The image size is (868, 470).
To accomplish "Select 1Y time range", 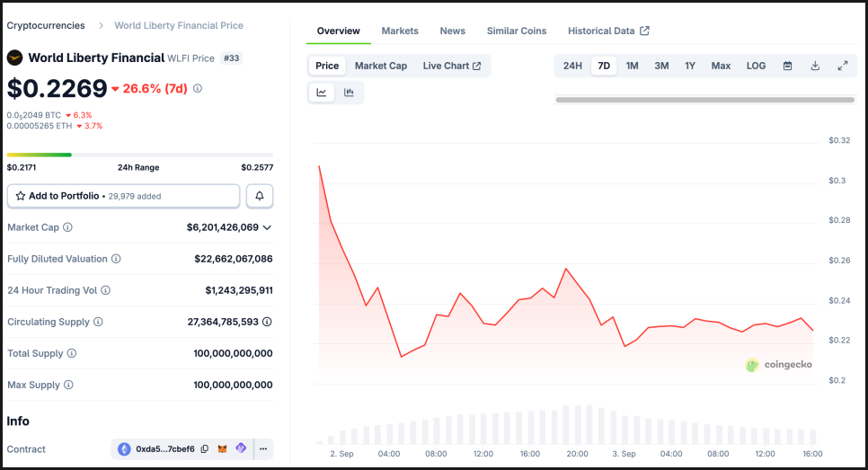I will [x=690, y=66].
